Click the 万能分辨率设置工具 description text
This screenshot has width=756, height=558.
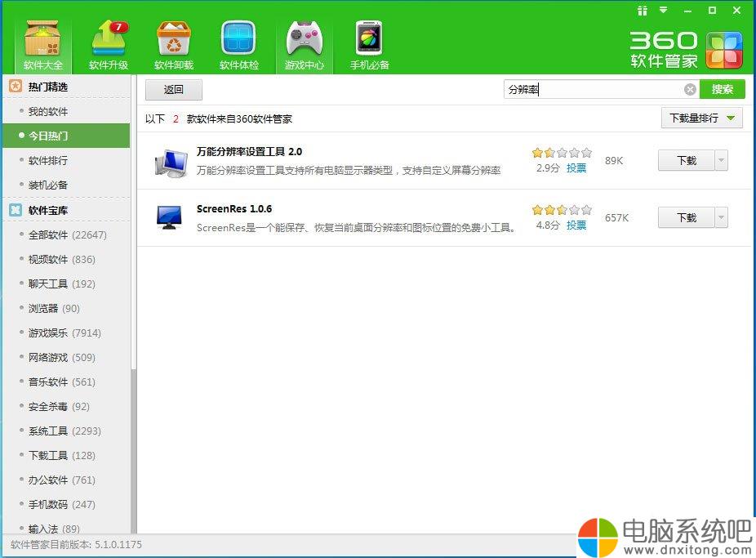348,170
